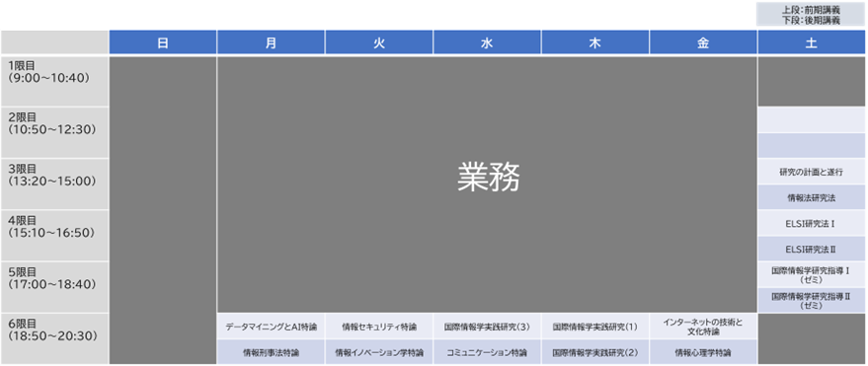Select 情報セキュリティ特論 on Tuesday
This screenshot has width=868, height=366.
click(379, 327)
